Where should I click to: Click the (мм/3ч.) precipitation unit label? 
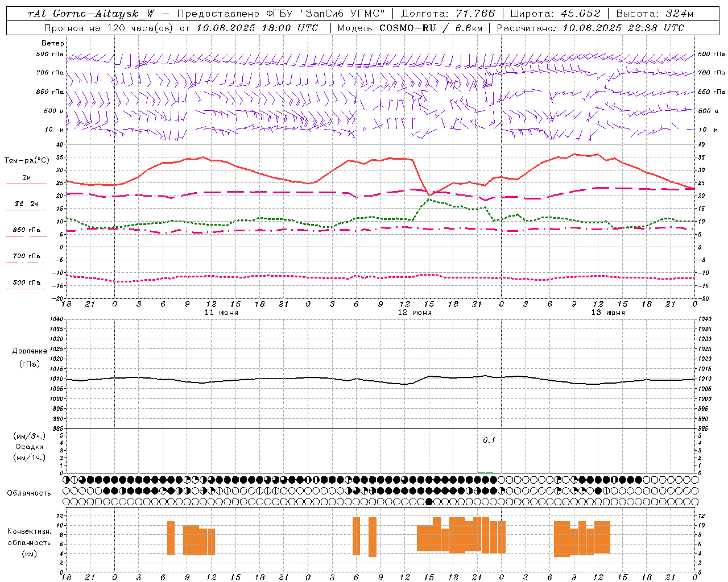(x=29, y=436)
